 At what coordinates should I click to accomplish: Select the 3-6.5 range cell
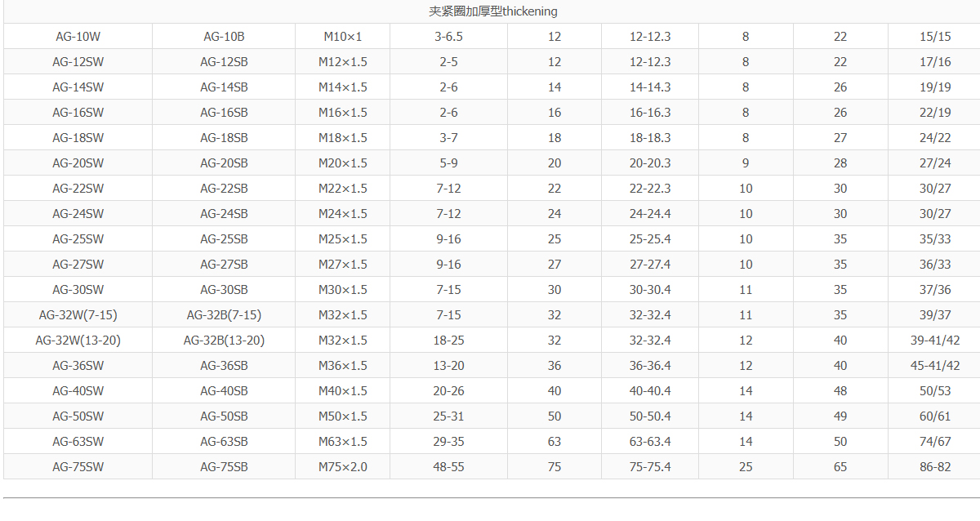pyautogui.click(x=448, y=37)
